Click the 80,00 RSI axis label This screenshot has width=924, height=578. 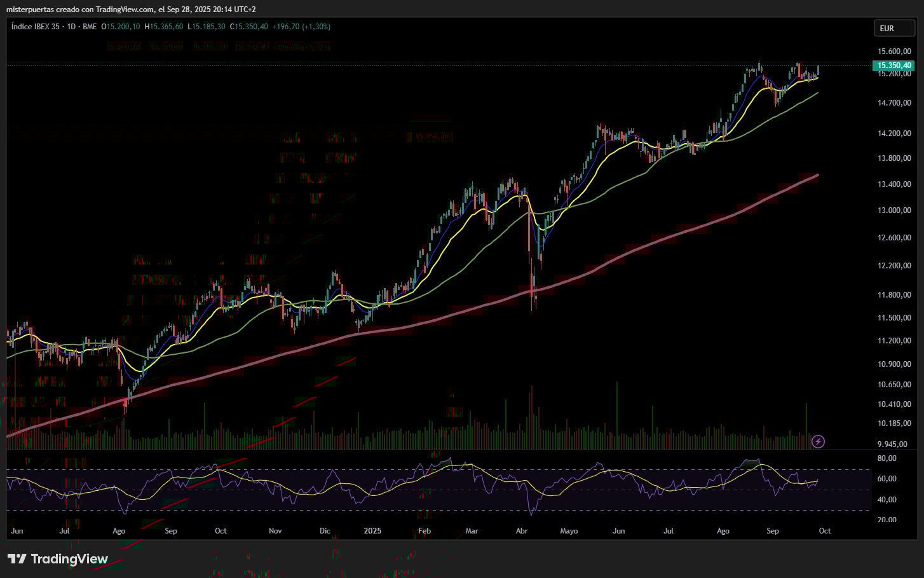tap(887, 458)
